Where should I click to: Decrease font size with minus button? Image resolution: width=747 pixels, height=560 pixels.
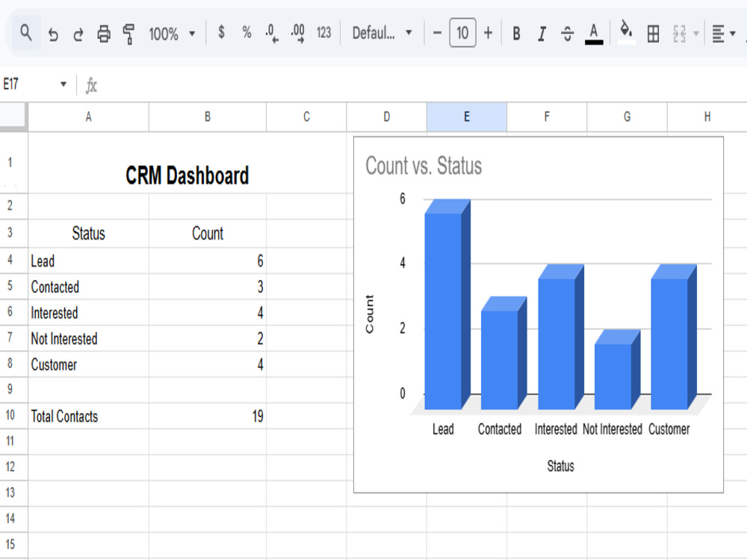point(437,33)
